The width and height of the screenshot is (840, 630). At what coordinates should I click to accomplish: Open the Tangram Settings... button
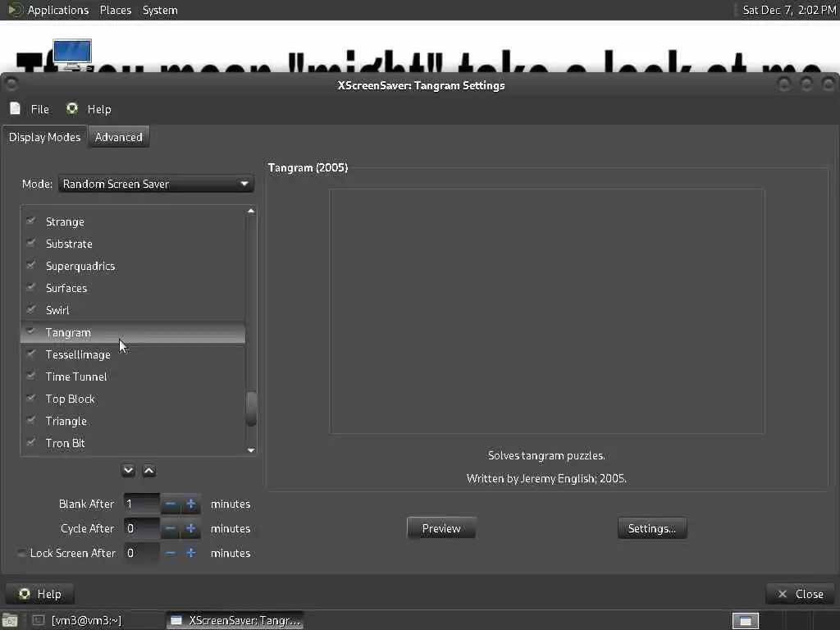[652, 528]
